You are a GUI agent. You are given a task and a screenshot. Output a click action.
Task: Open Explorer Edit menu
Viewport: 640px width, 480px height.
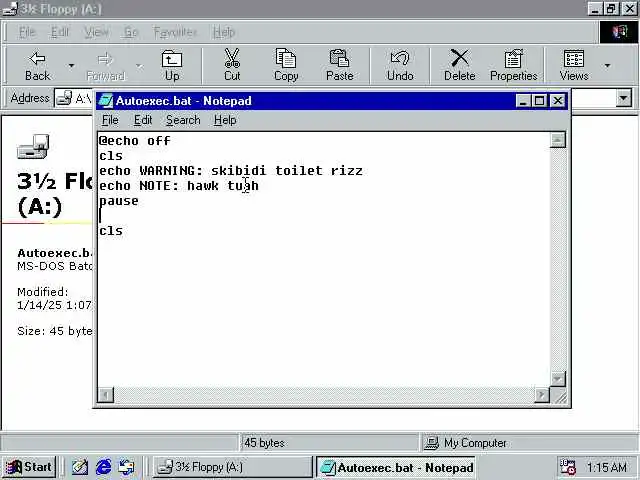60,32
